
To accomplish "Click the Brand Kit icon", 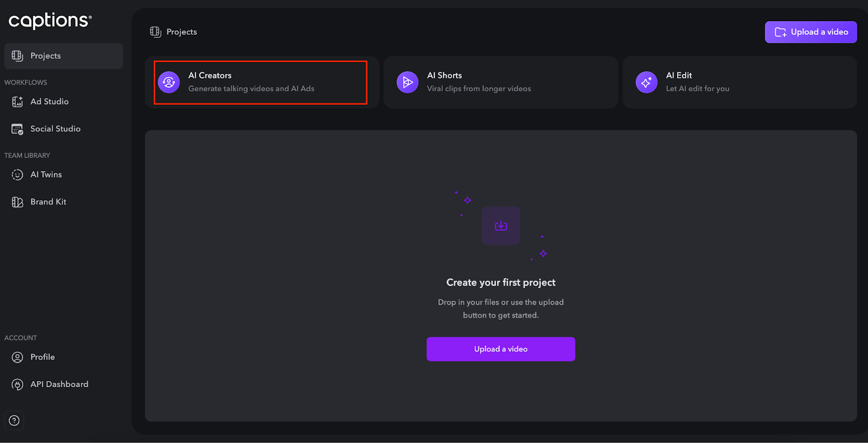I will click(x=17, y=202).
